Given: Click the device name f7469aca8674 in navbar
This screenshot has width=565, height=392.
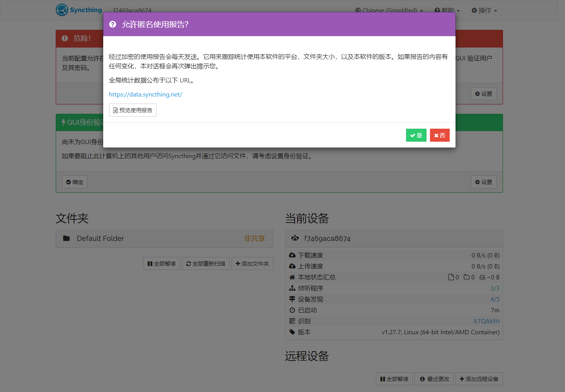Looking at the screenshot, I should point(132,11).
